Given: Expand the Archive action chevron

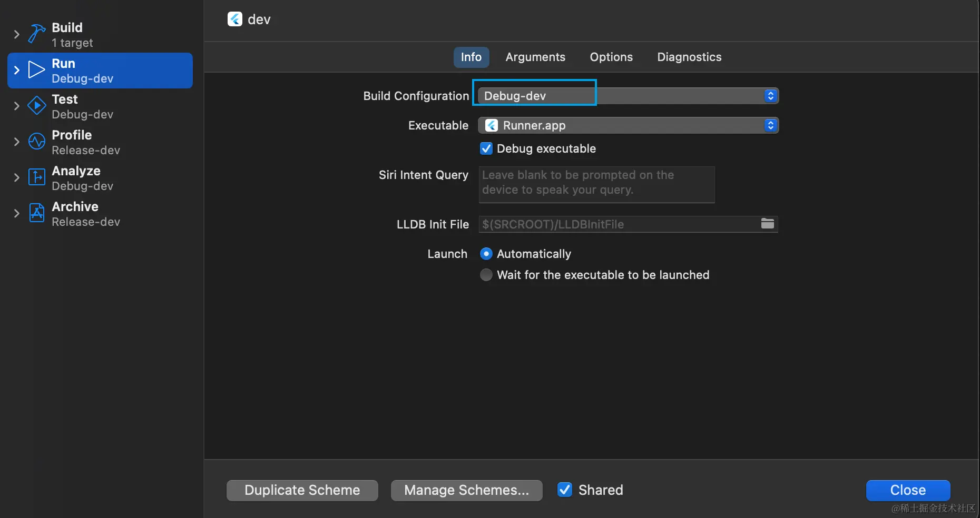Looking at the screenshot, I should click(16, 213).
